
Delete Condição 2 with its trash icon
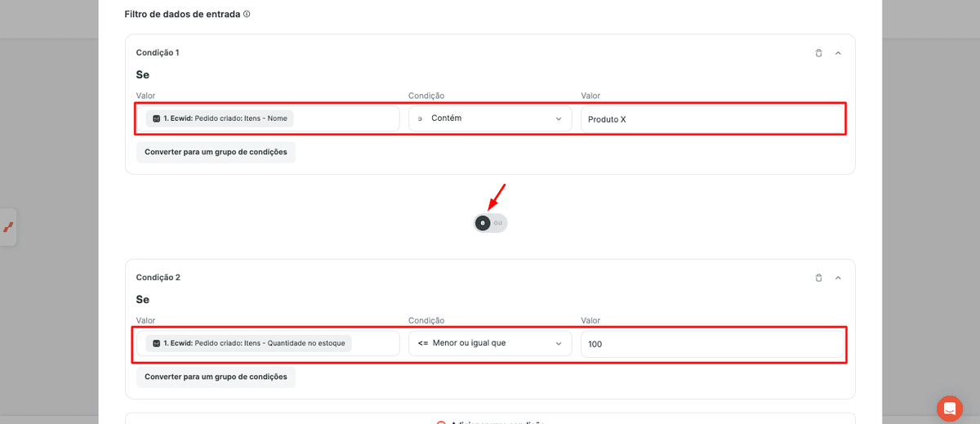tap(818, 278)
